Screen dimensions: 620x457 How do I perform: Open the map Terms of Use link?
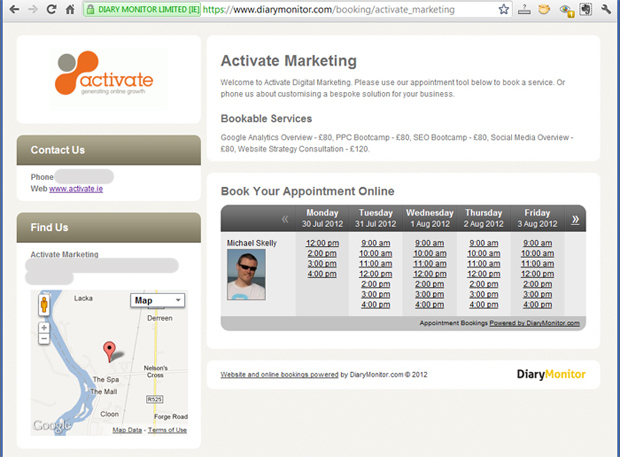[x=167, y=430]
